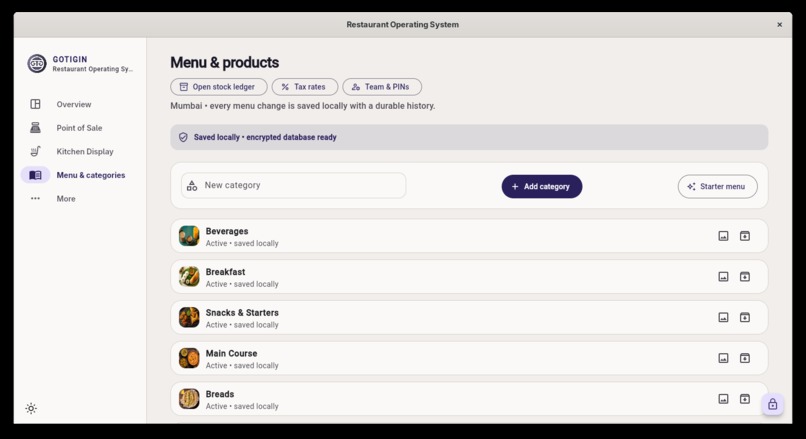
Task: Change image for Beverages category
Action: (x=723, y=236)
